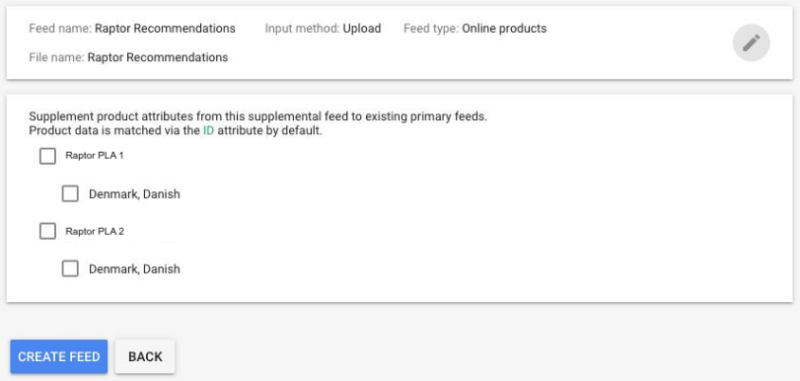Tick the Denmark, Danish box under Raptor PLA 1
Screen dimensions: 800x381
tap(70, 194)
